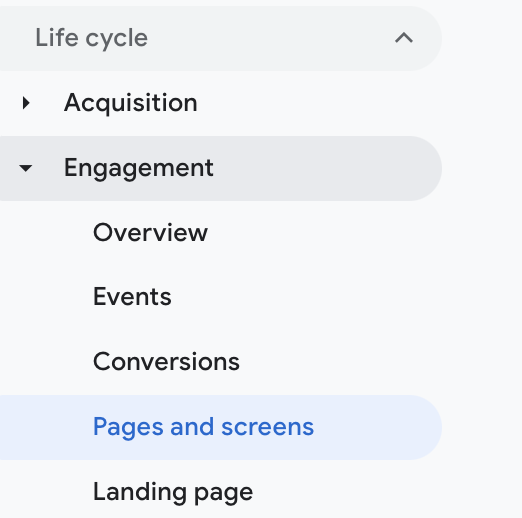The image size is (522, 518).
Task: Click the Engagement label text
Action: [138, 168]
